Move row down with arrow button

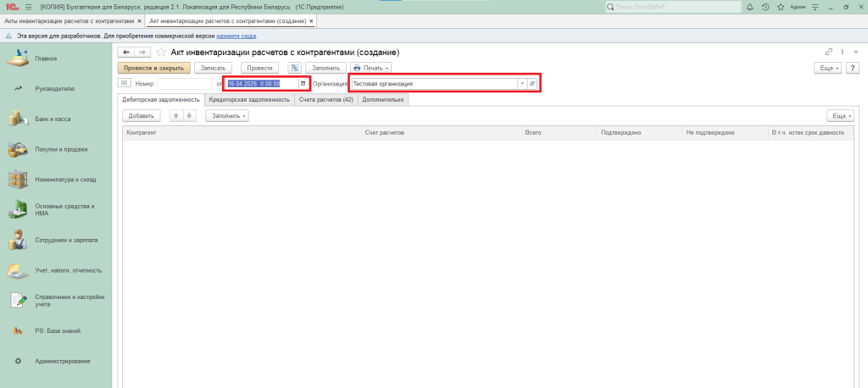pos(190,115)
